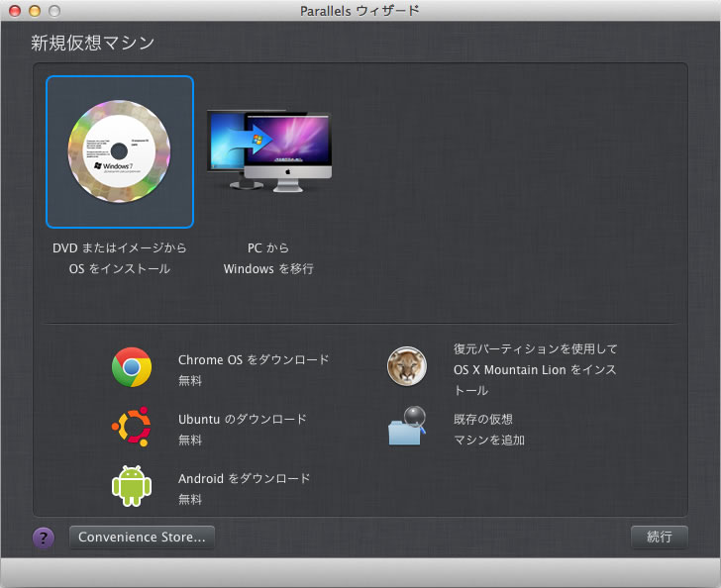Screen dimensions: 721x588
Task: Click 'Chrome OS をダウンロード' text
Action: pos(254,359)
